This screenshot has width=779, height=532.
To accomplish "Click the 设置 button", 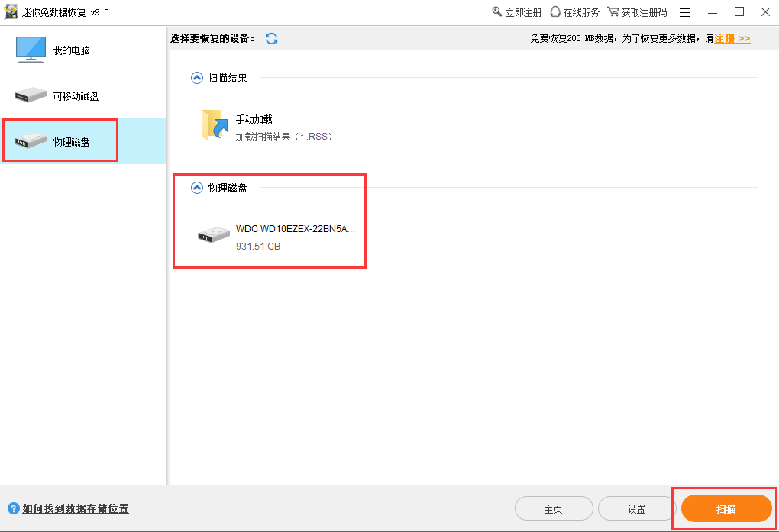I will click(x=636, y=508).
